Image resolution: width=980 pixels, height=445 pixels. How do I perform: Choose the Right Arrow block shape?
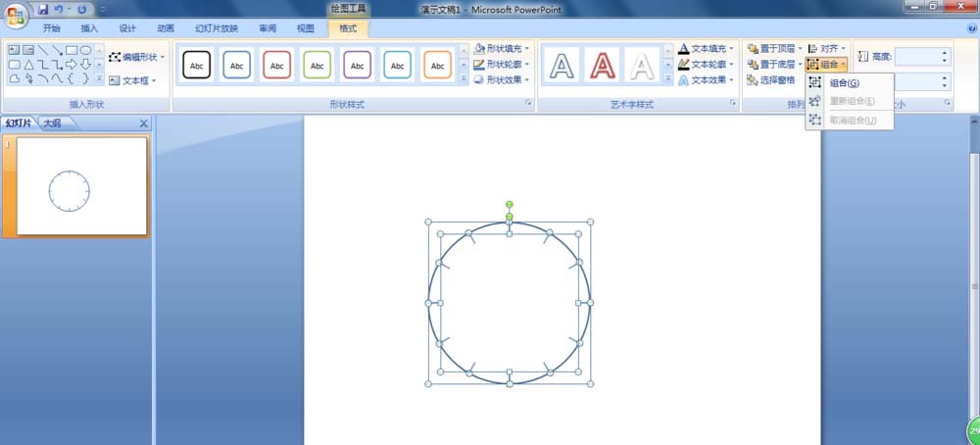coord(72,65)
